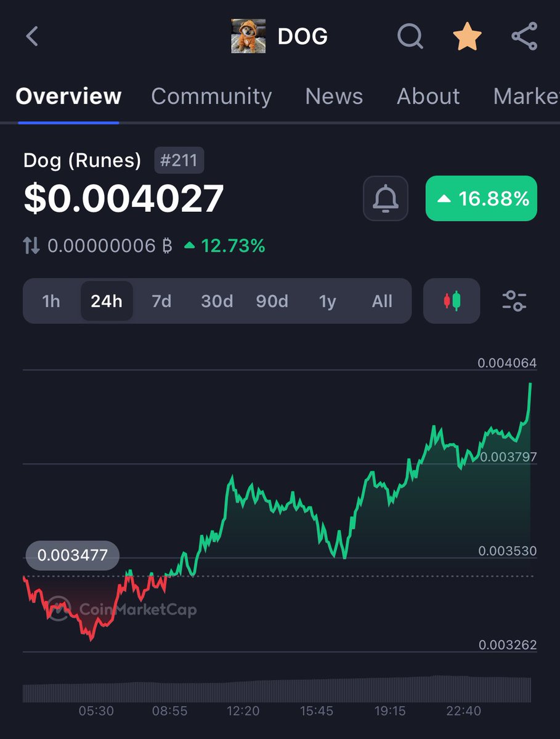Screen dimensions: 560x739
Task: Tap the 12.73% BTC change value
Action: click(x=225, y=246)
